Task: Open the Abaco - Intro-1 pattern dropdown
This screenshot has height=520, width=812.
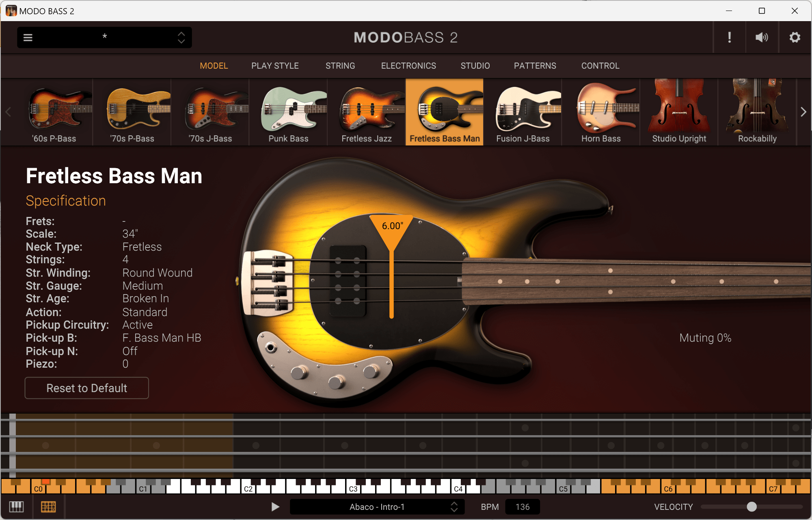Action: (377, 507)
